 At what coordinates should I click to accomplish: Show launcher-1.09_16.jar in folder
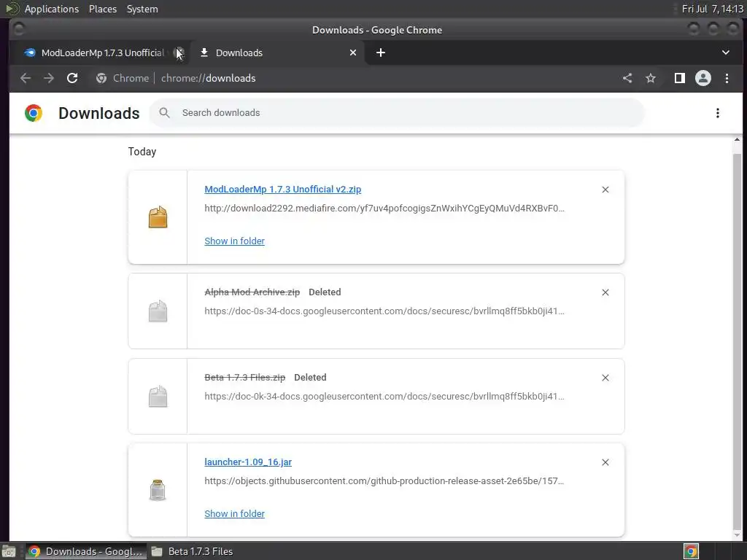point(234,514)
